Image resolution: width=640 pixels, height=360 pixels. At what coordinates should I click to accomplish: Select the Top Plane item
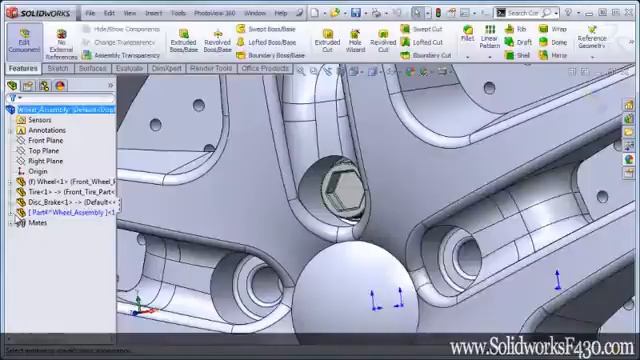point(38,151)
